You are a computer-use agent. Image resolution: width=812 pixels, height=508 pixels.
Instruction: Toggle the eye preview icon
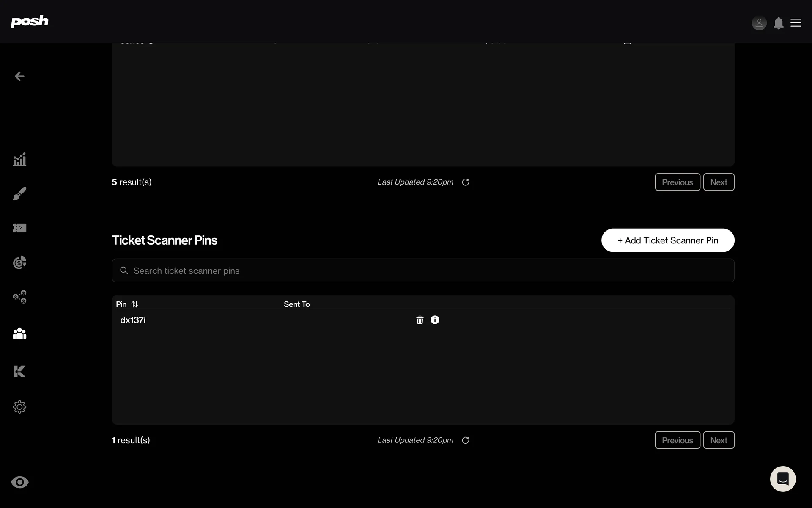pos(20,482)
